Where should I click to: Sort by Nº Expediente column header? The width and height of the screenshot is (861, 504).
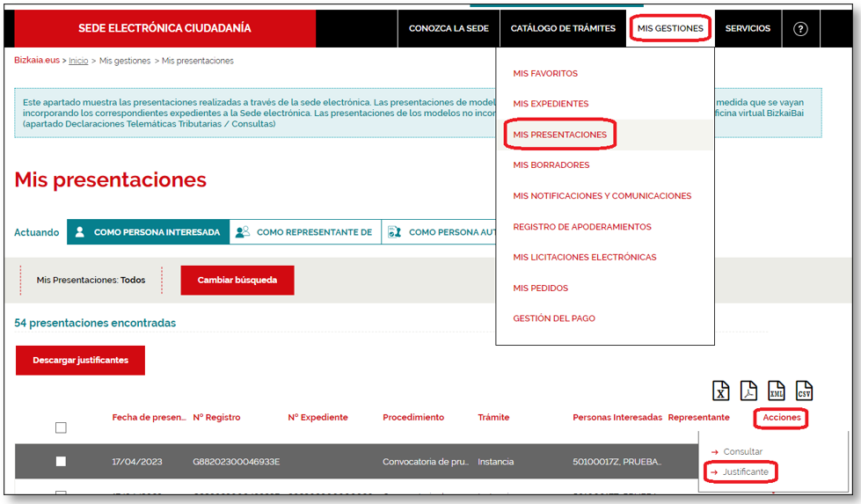[318, 417]
